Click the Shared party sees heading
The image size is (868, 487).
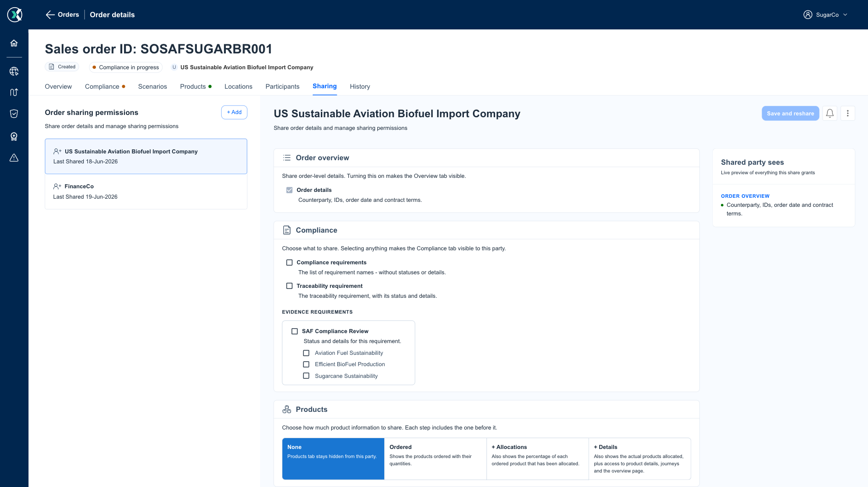point(752,162)
